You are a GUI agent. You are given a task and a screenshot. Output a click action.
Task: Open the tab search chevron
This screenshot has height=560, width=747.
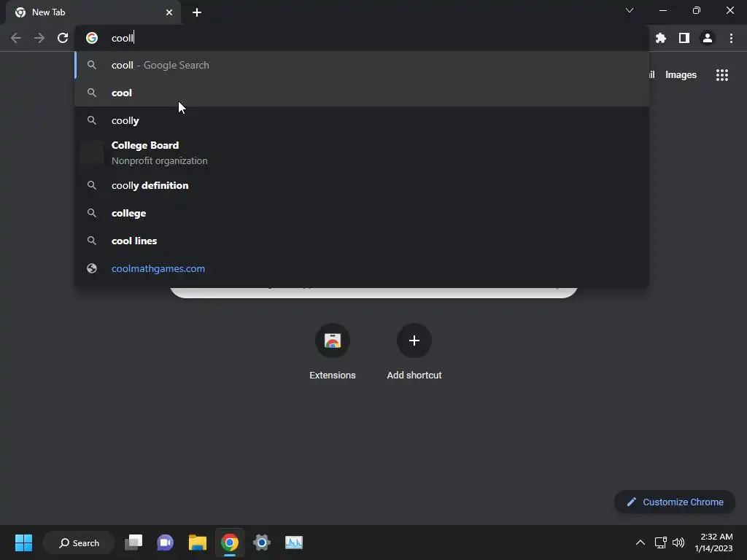[630, 10]
